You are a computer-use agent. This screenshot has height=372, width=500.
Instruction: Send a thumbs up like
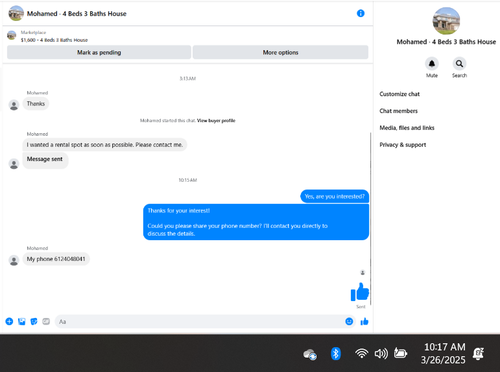[364, 321]
